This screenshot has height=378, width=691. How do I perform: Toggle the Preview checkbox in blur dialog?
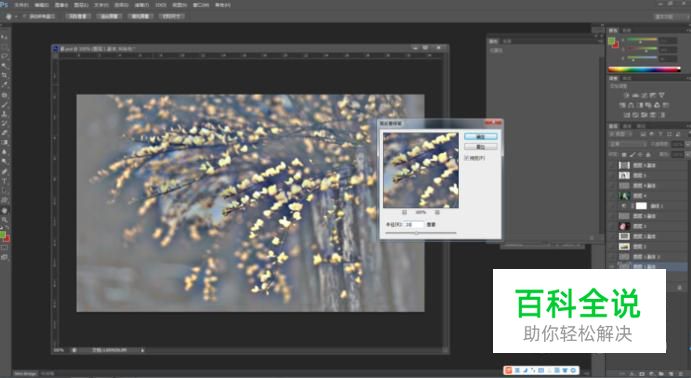467,158
